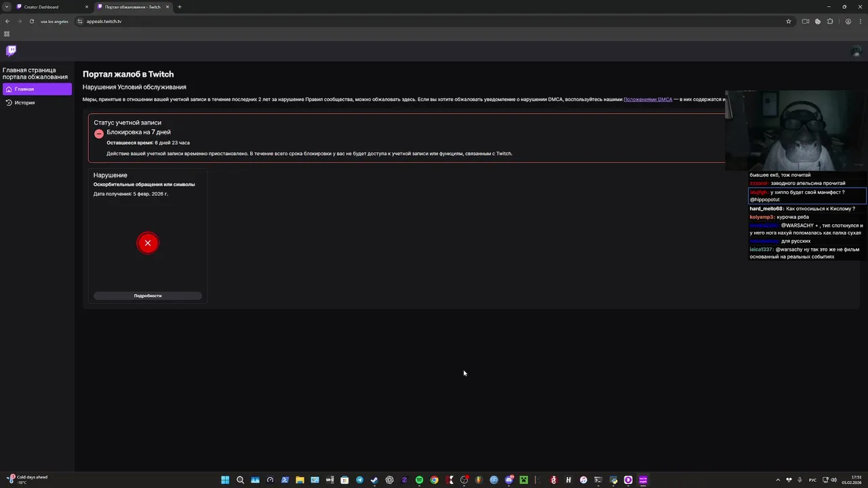Open the Microsoft Store taskbar icon

click(344, 480)
